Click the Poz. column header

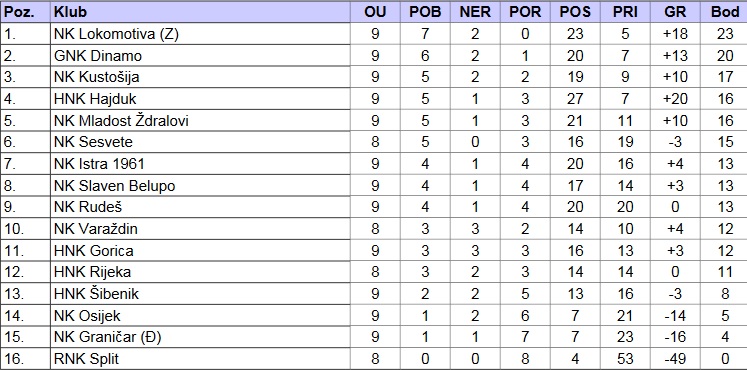coord(25,12)
